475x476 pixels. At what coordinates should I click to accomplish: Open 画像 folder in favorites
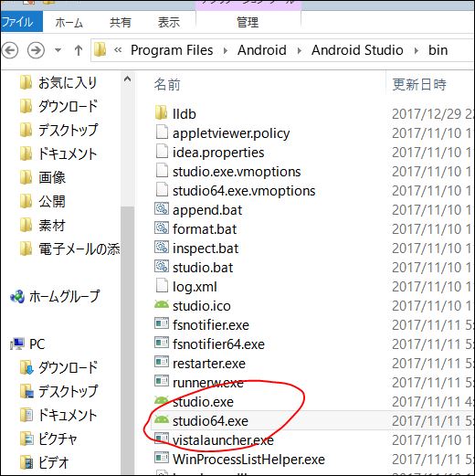point(52,177)
